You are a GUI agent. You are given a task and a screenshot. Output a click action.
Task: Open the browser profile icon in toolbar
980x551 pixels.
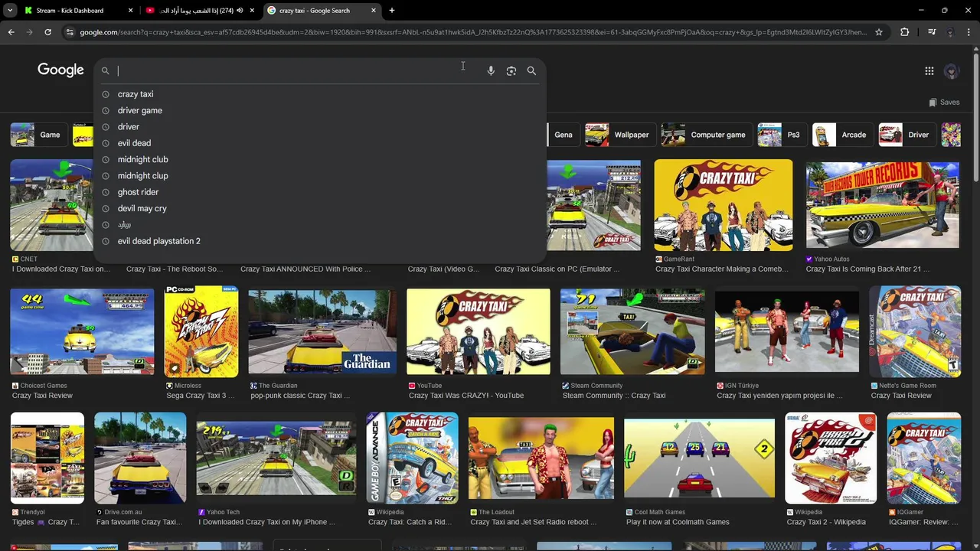pyautogui.click(x=951, y=32)
